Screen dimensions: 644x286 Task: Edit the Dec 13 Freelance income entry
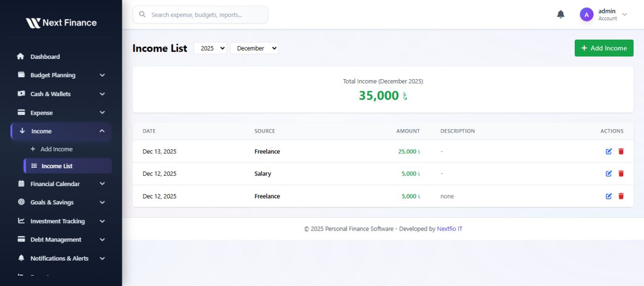[609, 151]
